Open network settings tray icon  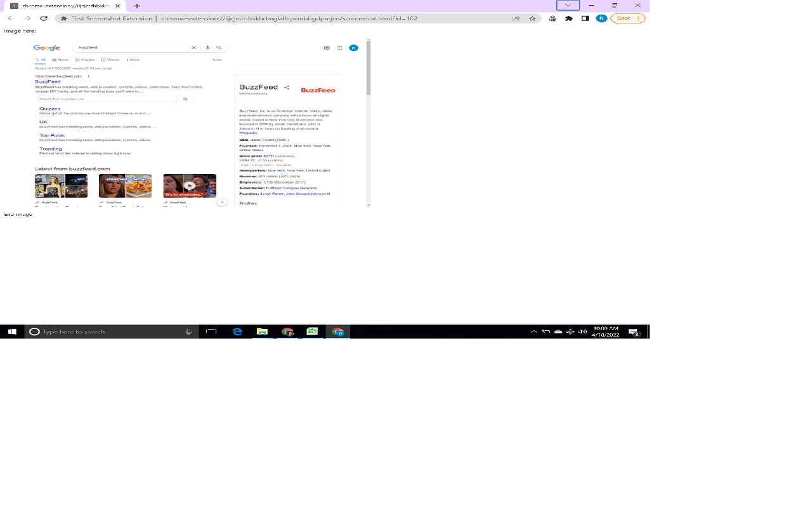click(x=570, y=331)
